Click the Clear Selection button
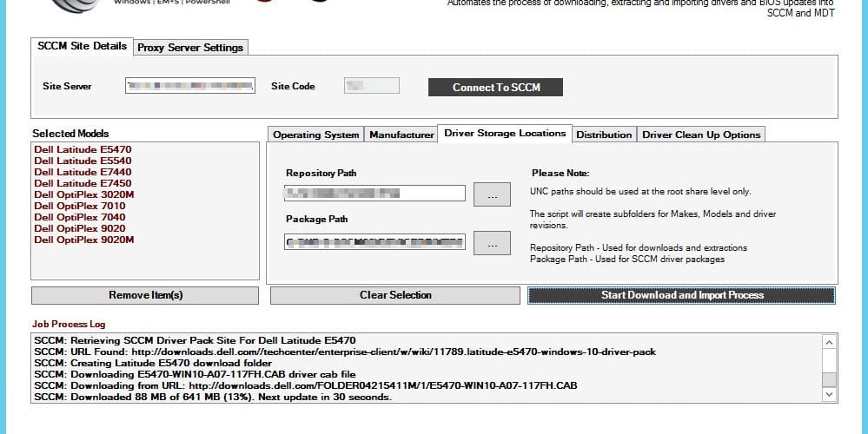 click(395, 295)
